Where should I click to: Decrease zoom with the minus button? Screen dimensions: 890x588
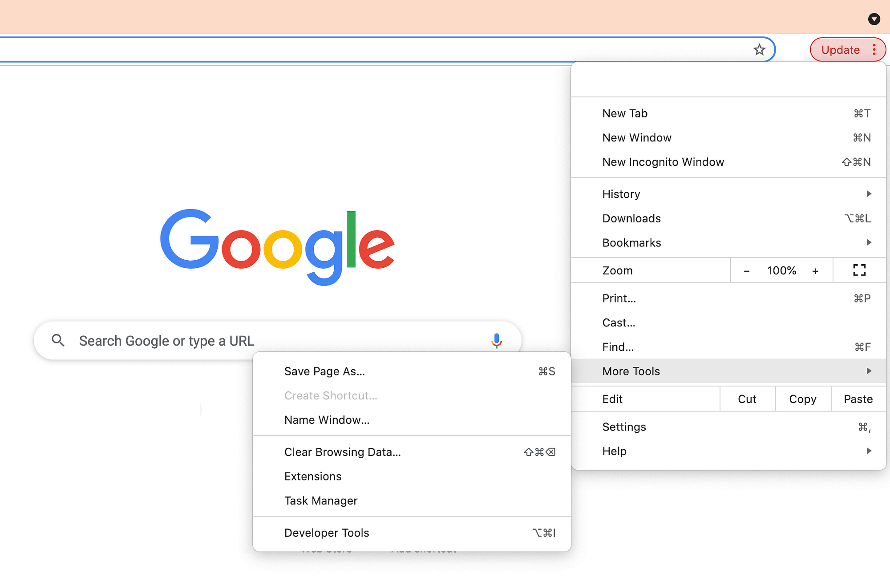[747, 271]
